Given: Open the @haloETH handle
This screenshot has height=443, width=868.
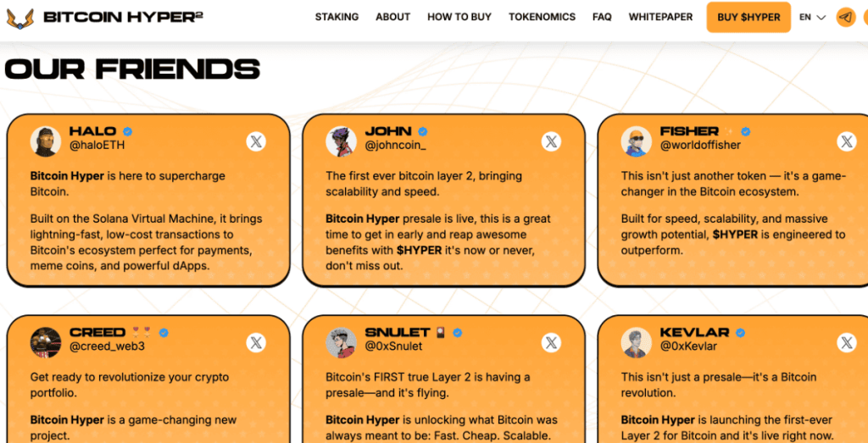Looking at the screenshot, I should pyautogui.click(x=97, y=146).
